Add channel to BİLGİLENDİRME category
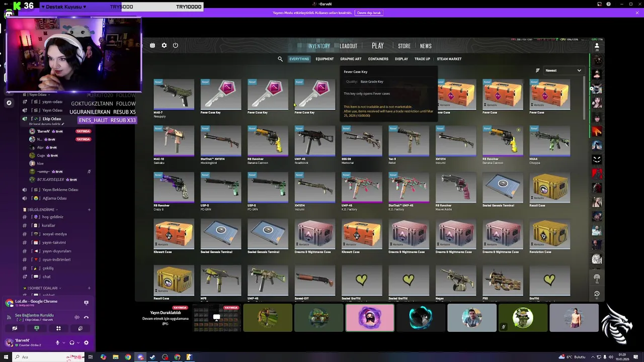 click(x=89, y=209)
